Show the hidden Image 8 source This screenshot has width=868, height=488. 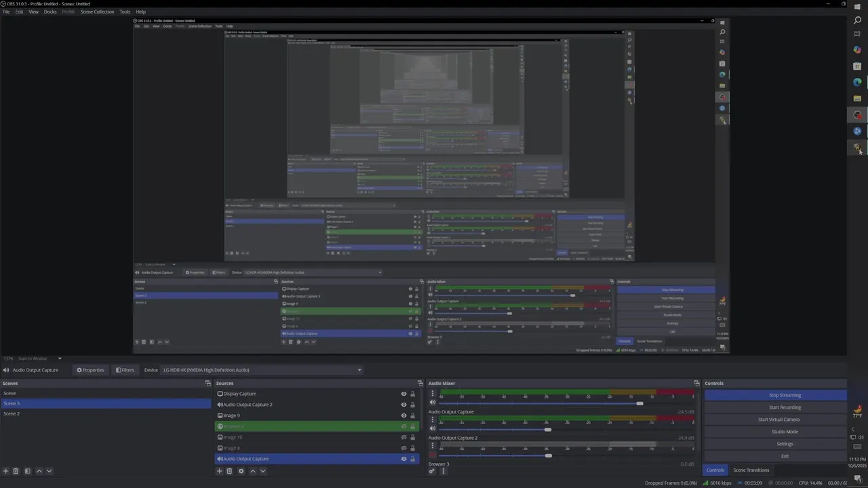[403, 448]
